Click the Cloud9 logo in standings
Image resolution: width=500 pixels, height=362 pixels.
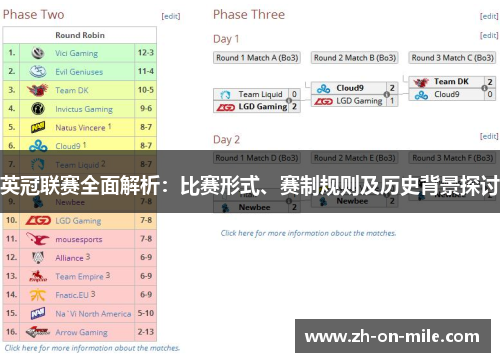coord(38,145)
